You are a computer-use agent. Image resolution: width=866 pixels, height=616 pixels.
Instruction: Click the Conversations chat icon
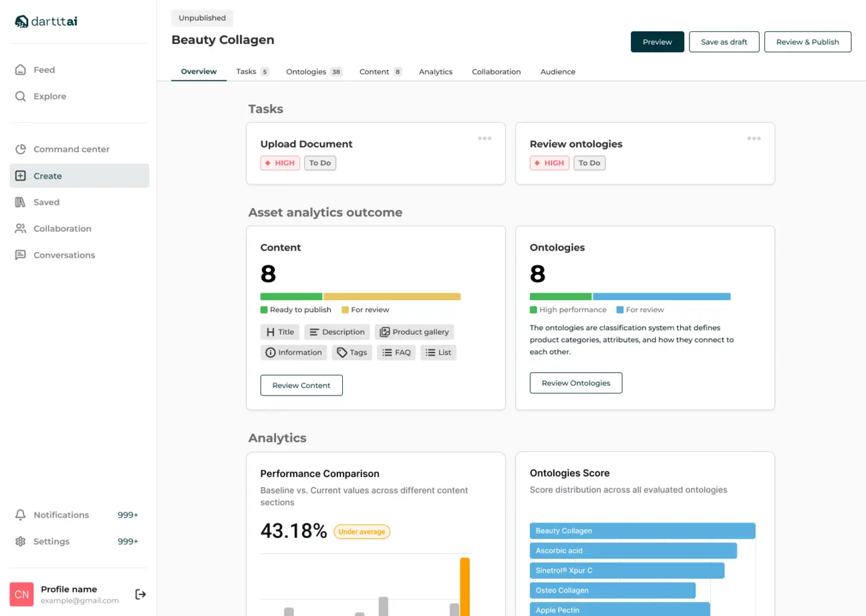point(21,255)
